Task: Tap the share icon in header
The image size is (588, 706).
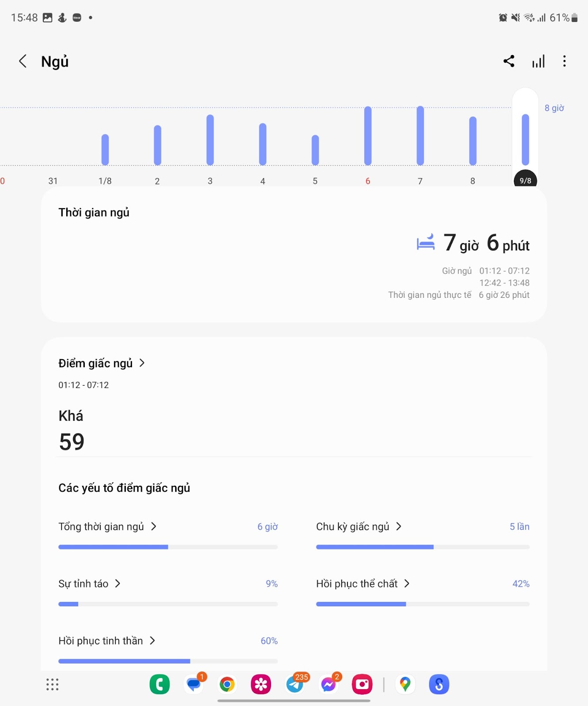Action: pos(509,61)
